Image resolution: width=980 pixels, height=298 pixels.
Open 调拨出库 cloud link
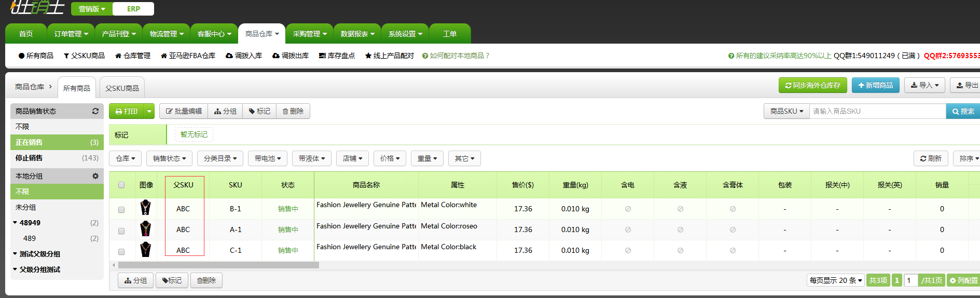click(x=291, y=56)
